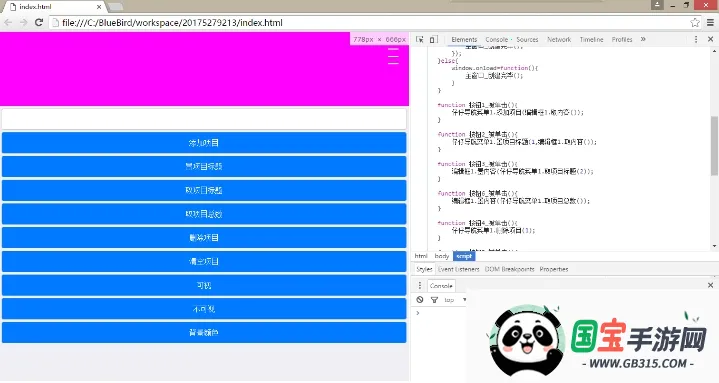This screenshot has width=719, height=383.
Task: Go back with the browser back arrow
Action: (8, 22)
